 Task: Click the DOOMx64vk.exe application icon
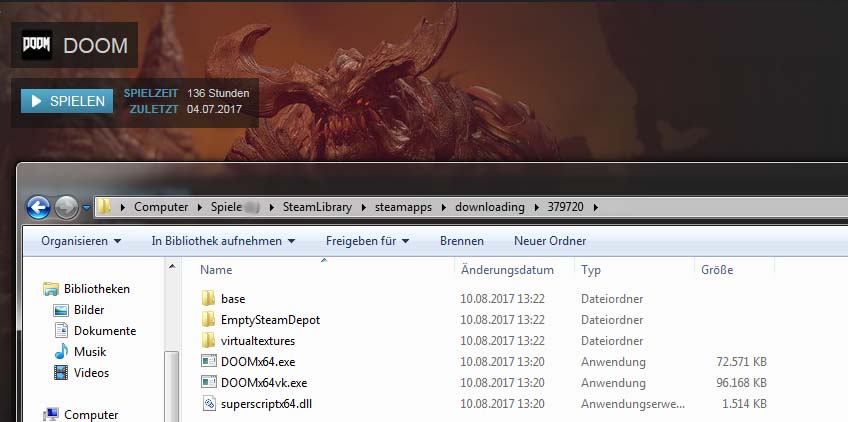[209, 383]
